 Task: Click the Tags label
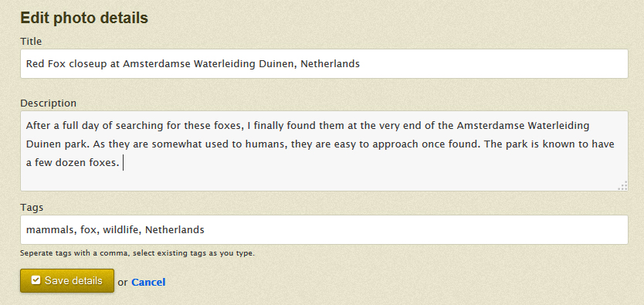point(32,207)
